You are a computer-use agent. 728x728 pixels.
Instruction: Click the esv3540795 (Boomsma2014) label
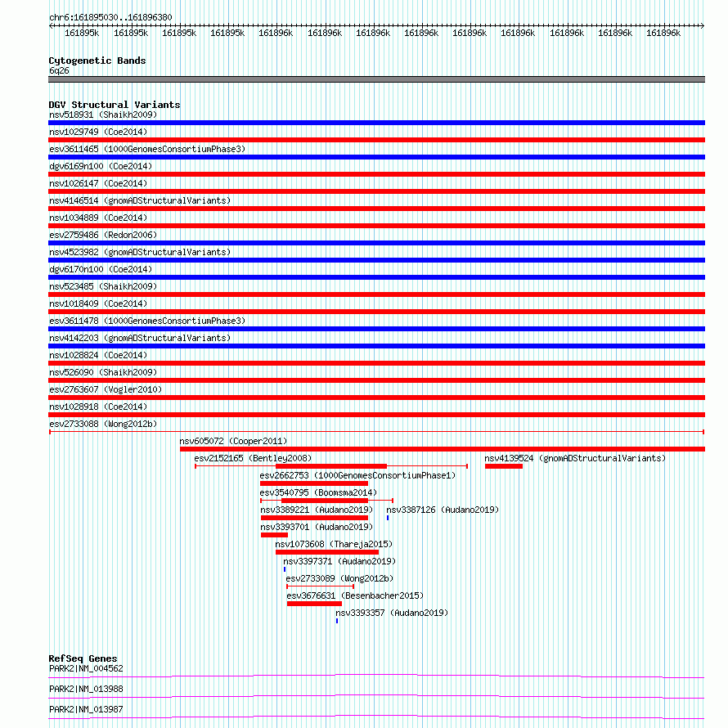tap(318, 492)
